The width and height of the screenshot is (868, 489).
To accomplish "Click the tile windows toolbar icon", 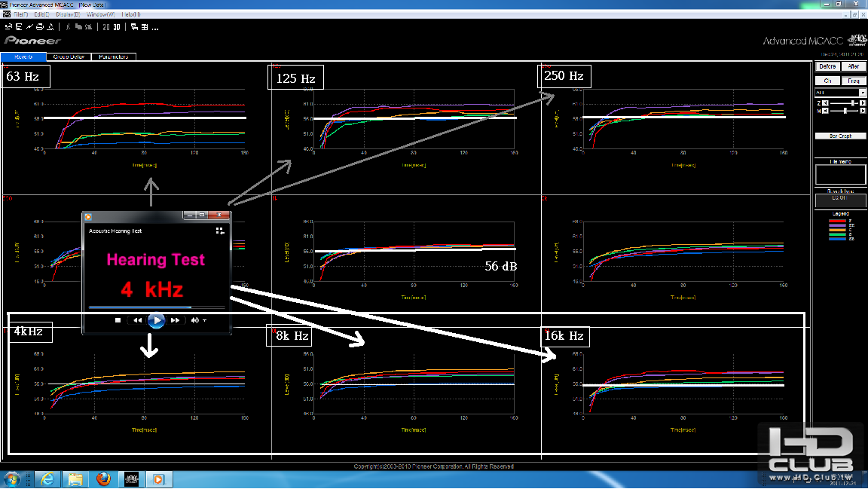I will coord(145,27).
